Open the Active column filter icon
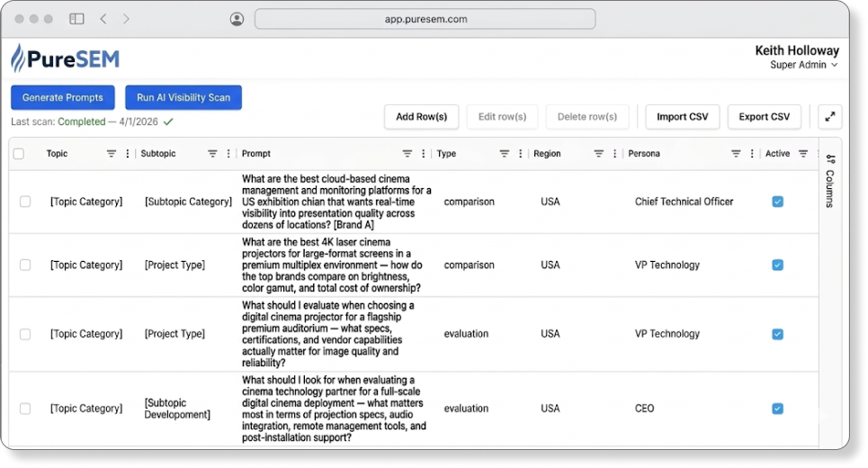The width and height of the screenshot is (868, 468). (803, 154)
